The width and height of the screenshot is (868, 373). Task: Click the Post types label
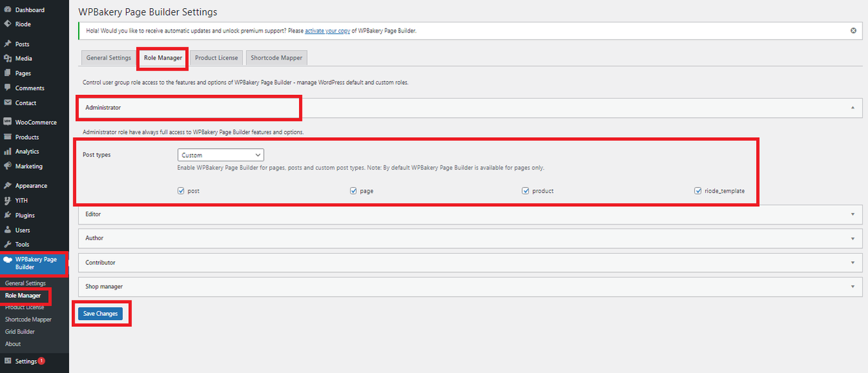pos(96,155)
